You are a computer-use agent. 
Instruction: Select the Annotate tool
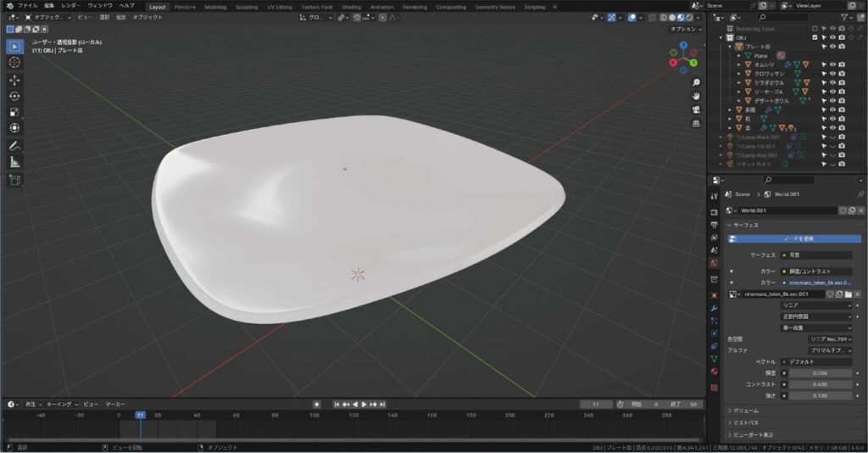[x=14, y=146]
